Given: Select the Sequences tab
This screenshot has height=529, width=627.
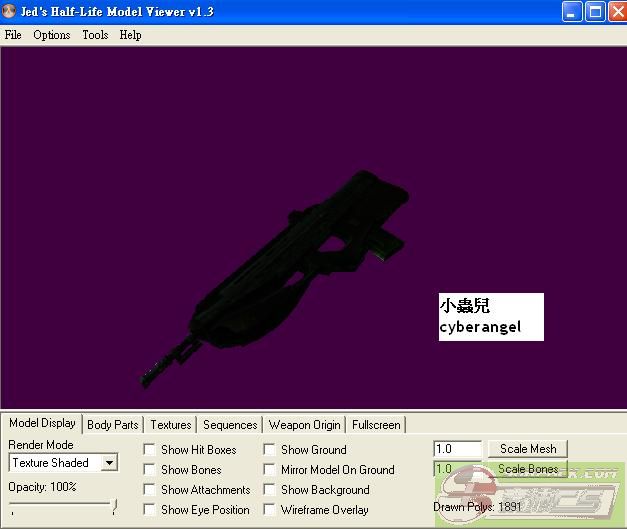Looking at the screenshot, I should coord(230,425).
